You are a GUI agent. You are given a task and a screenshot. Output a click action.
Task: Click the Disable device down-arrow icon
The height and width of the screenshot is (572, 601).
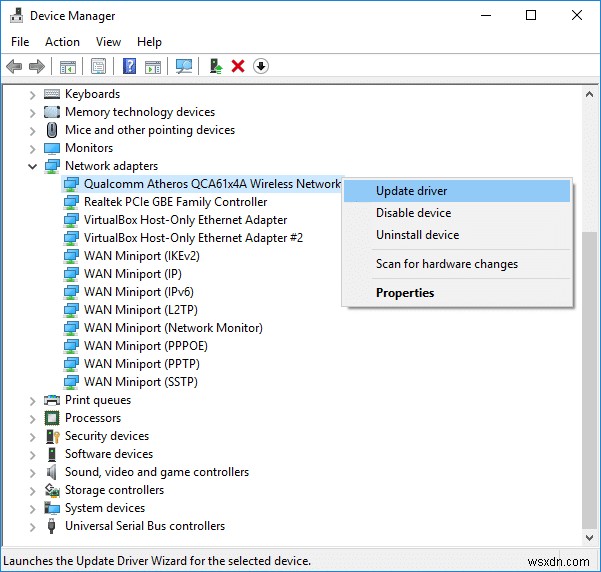pos(261,66)
